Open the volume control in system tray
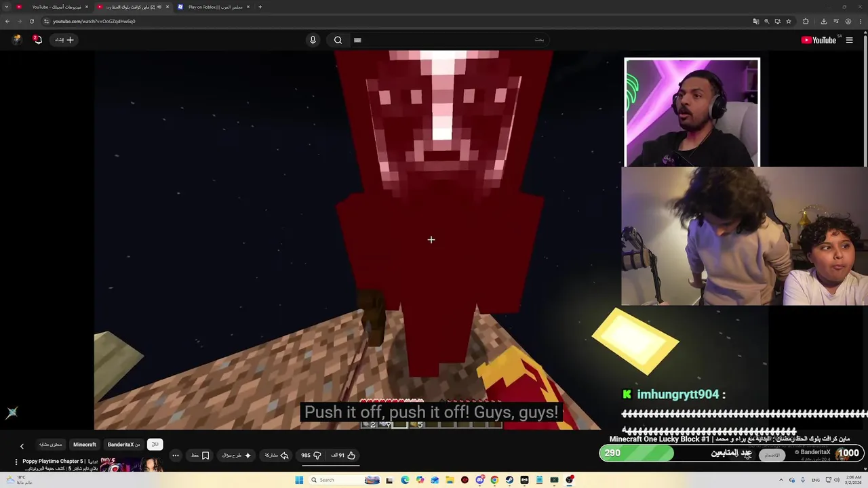 pos(837,480)
